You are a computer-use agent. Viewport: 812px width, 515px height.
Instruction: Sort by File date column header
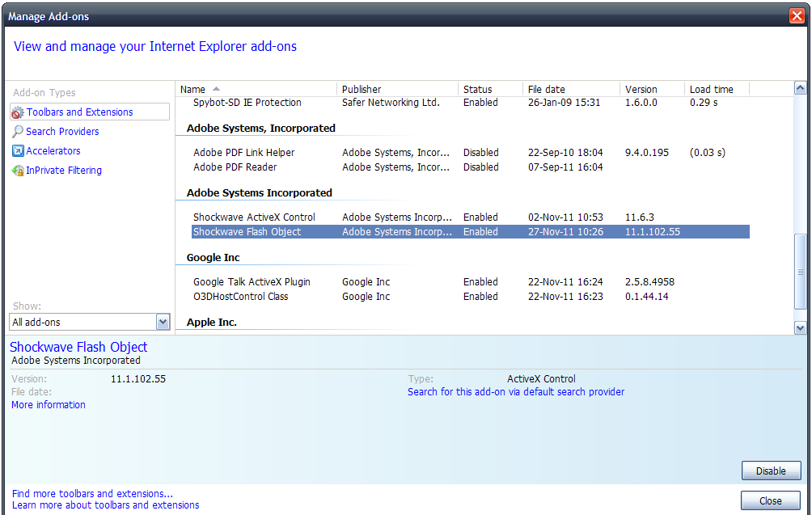coord(571,89)
